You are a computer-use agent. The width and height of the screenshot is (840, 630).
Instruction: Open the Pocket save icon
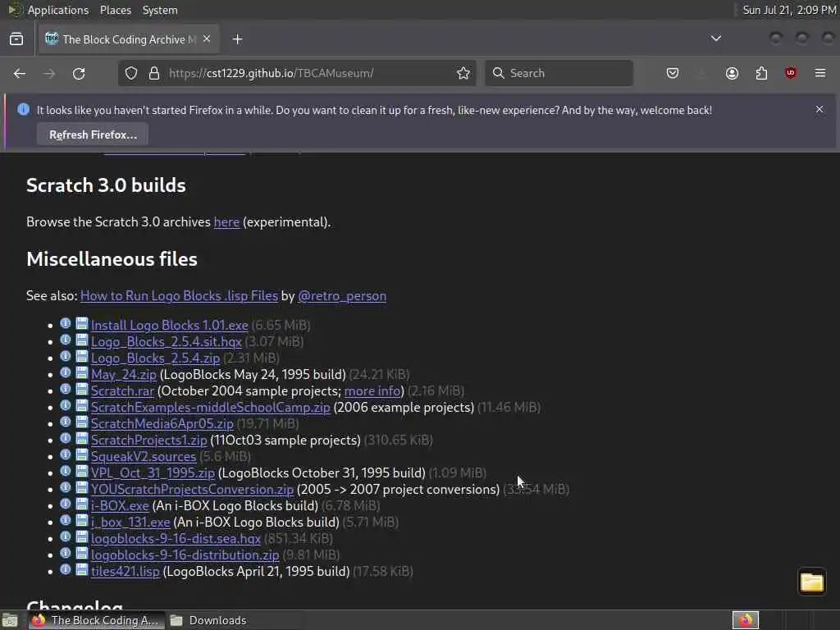point(673,73)
